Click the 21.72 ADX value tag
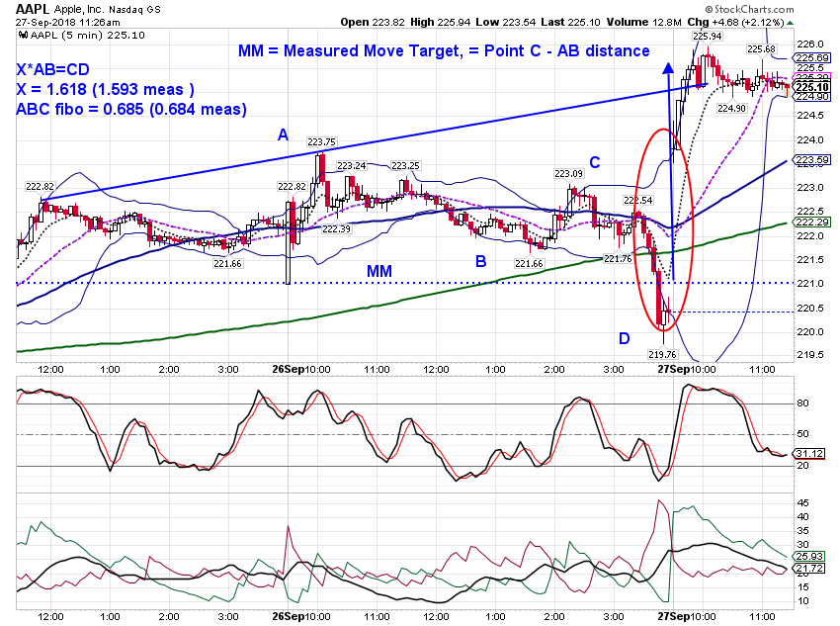Viewport: 840px width, 626px height. tap(809, 568)
